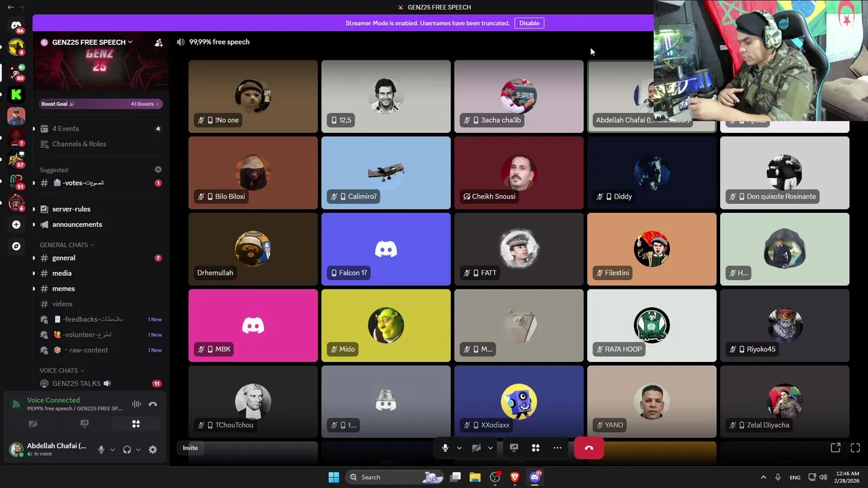Open output device options arrow in user panel
The image size is (868, 488).
tap(138, 449)
